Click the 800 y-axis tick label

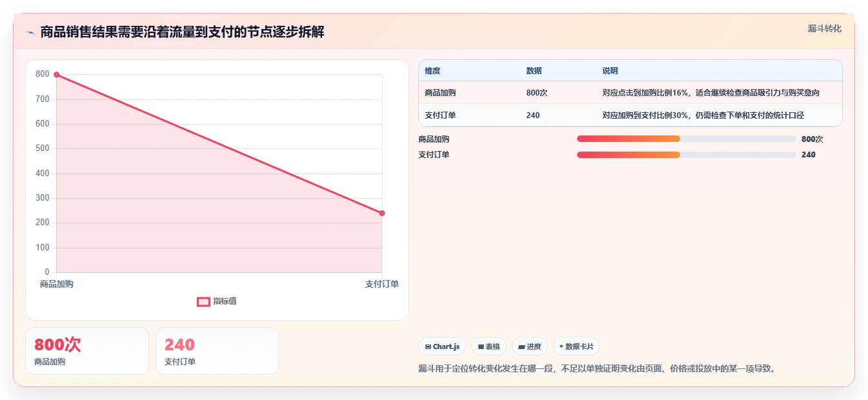43,74
